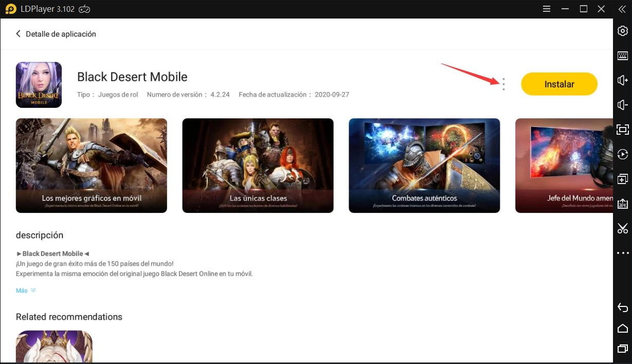Increase volume with the speaker-plus icon

point(622,80)
